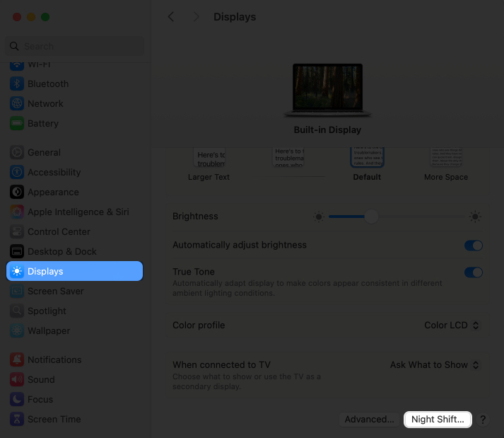
Task: Select Control Center in the sidebar
Action: coord(74,231)
